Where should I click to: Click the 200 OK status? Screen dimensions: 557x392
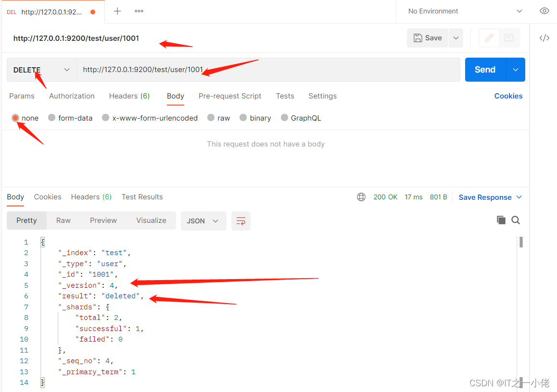[x=385, y=197]
